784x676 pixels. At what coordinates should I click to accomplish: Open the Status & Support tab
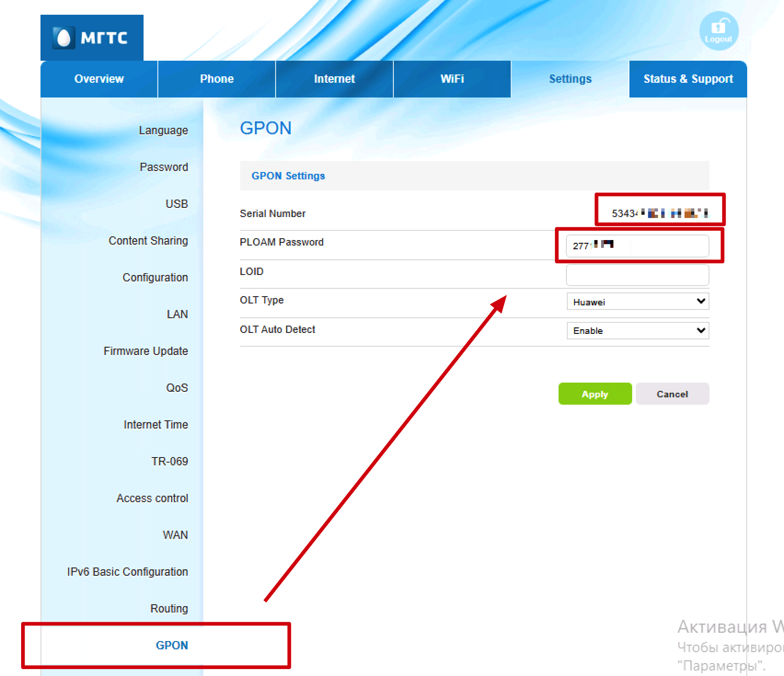pyautogui.click(x=688, y=79)
